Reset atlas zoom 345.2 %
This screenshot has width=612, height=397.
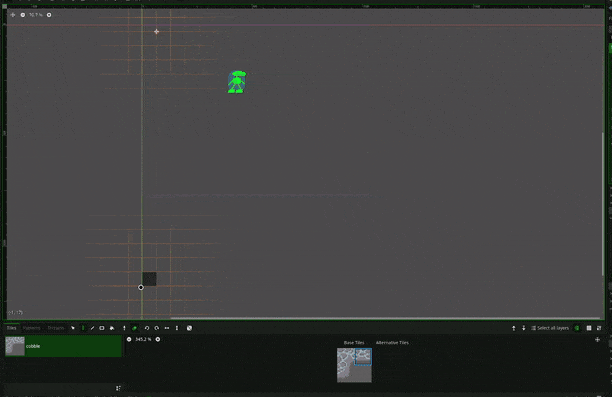click(143, 339)
